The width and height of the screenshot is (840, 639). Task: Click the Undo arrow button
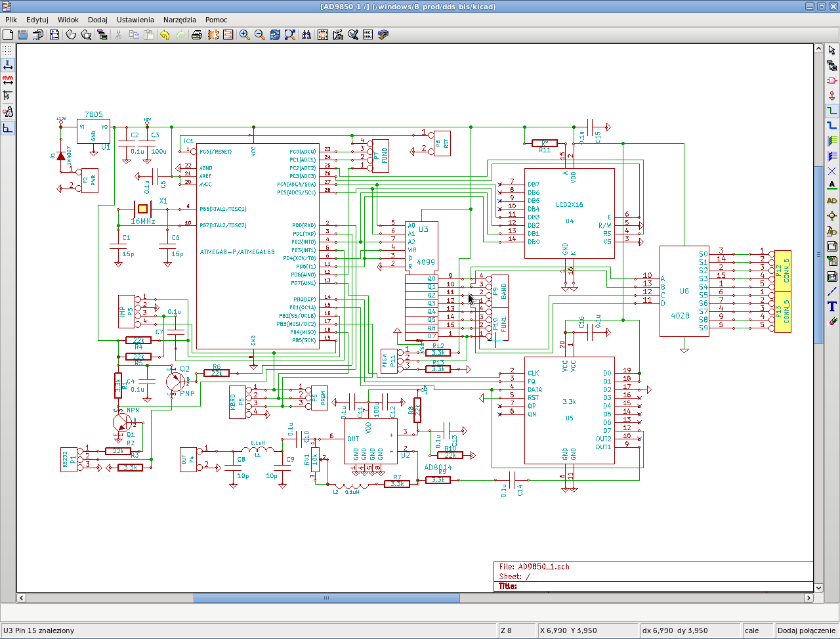(x=165, y=35)
